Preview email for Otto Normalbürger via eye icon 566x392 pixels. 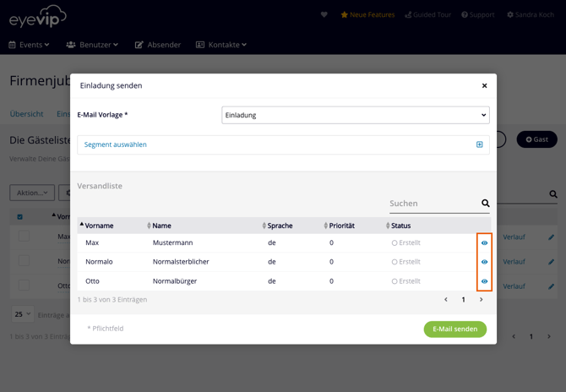(x=484, y=281)
